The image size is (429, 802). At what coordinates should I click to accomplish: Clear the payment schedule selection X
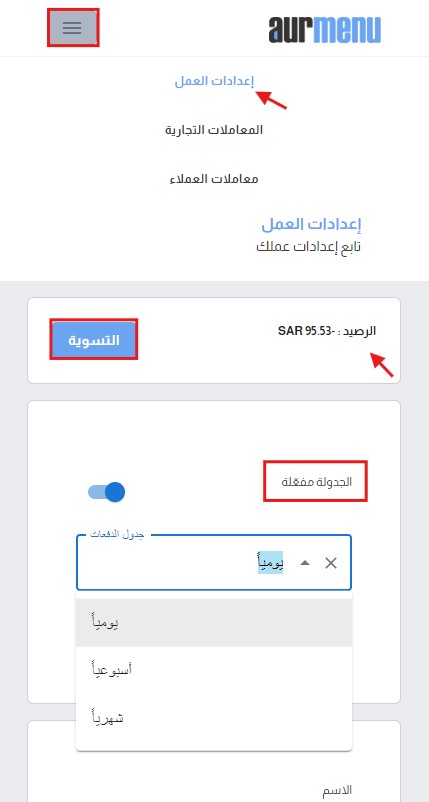pos(331,563)
